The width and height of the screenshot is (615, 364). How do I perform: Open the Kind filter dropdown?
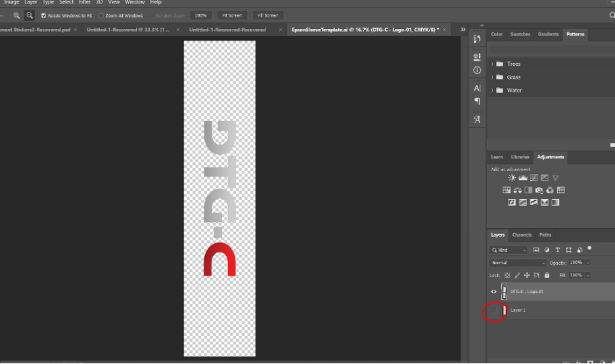pyautogui.click(x=509, y=250)
